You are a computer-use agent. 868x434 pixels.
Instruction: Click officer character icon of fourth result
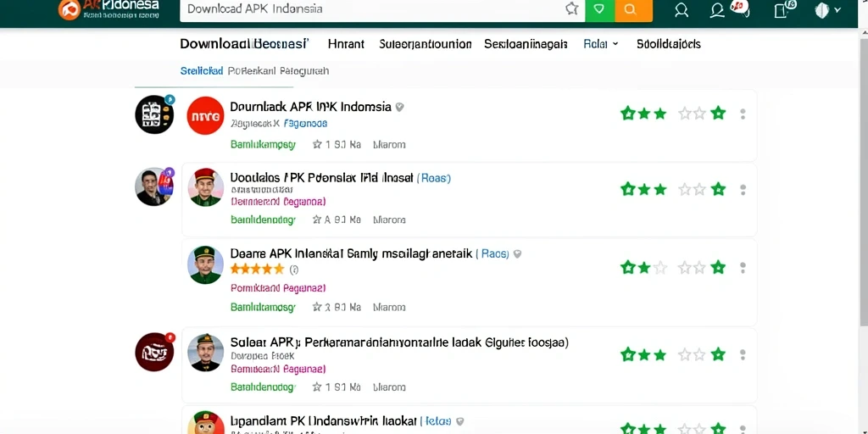coord(205,352)
